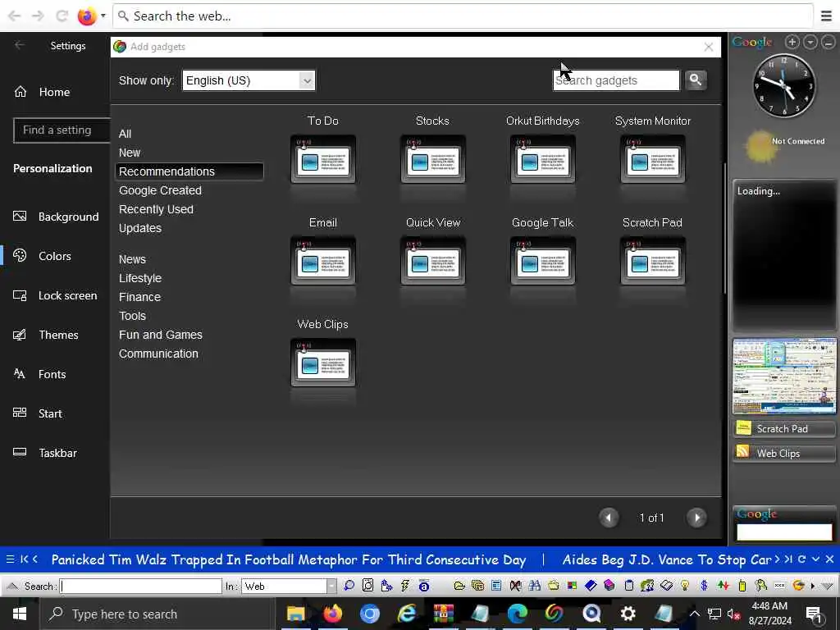Show Tools gadgets category
This screenshot has width=840, height=630.
coord(132,316)
